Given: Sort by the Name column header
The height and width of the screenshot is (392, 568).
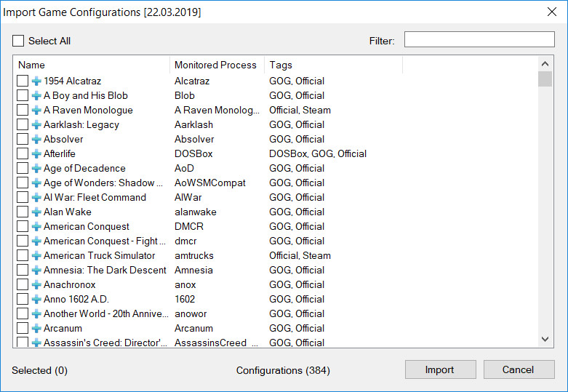Looking at the screenshot, I should (92, 65).
